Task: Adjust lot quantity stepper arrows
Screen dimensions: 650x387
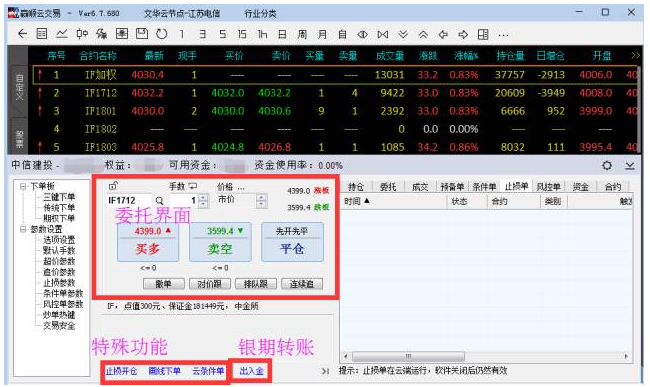Action: pyautogui.click(x=203, y=201)
